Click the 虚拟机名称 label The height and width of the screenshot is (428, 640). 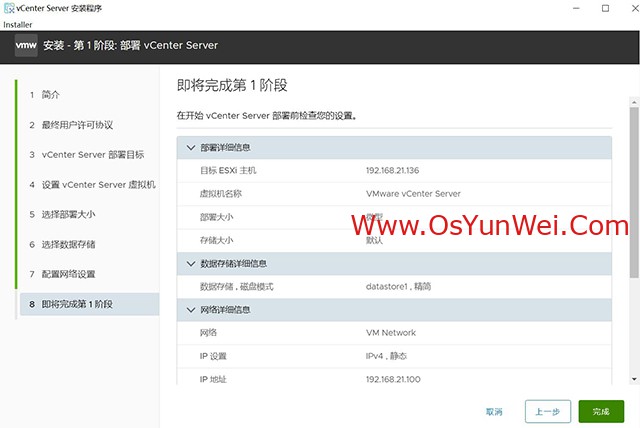(220, 193)
